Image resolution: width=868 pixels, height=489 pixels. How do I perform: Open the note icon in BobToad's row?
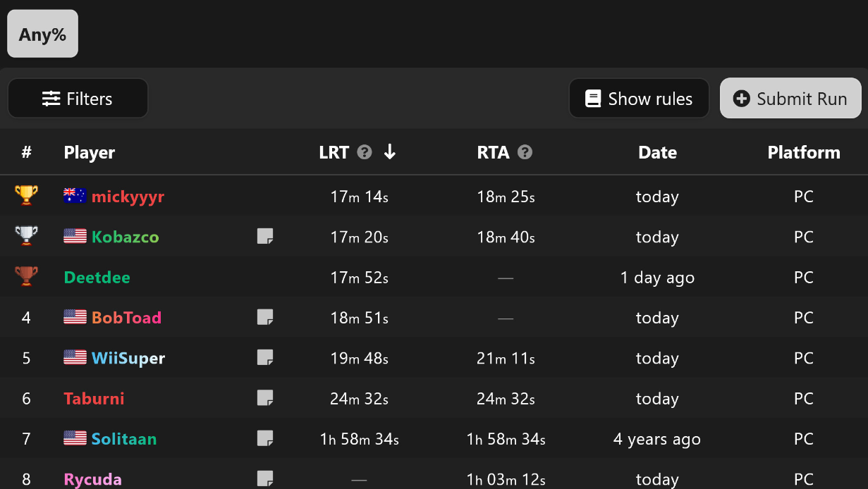(265, 317)
